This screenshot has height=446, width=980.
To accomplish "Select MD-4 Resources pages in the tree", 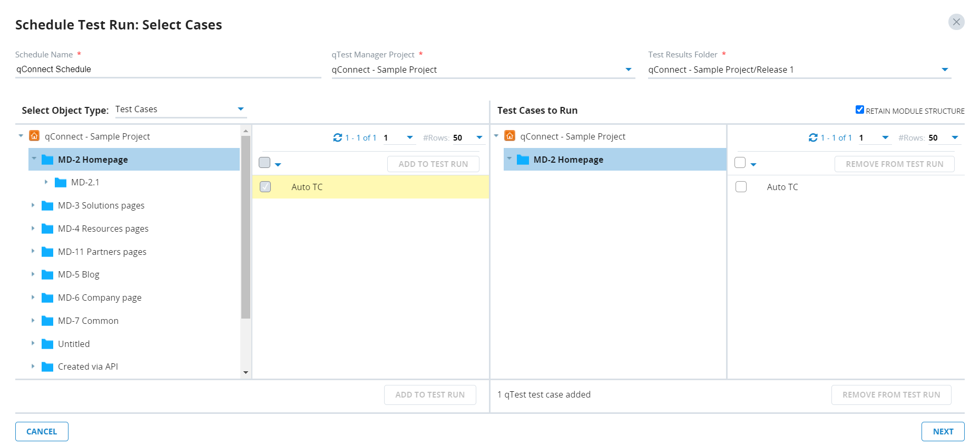I will coord(103,229).
